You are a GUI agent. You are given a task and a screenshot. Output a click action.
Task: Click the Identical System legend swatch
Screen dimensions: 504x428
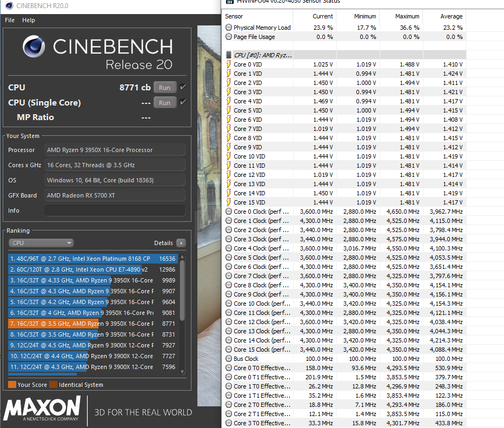(x=54, y=385)
